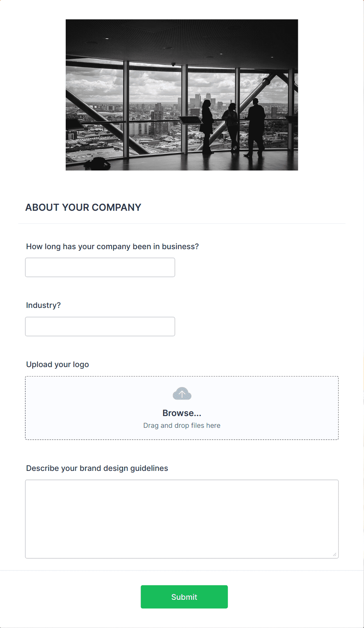Click the Submit button
364x628 pixels.
184,597
